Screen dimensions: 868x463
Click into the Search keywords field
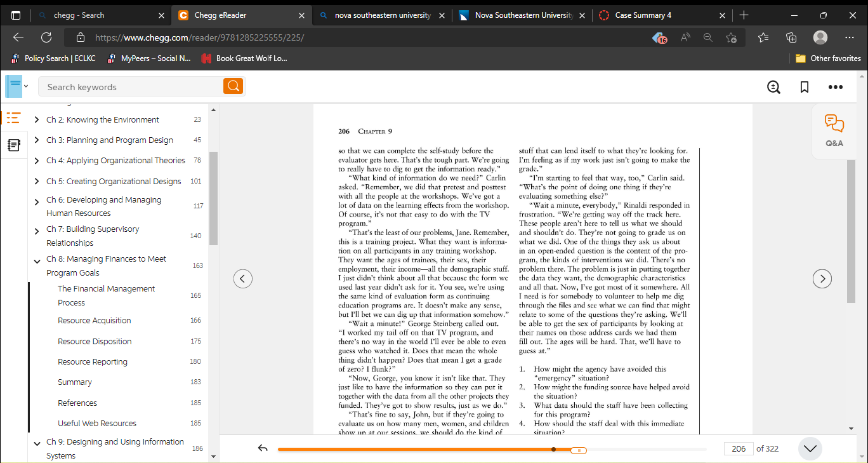click(x=131, y=87)
